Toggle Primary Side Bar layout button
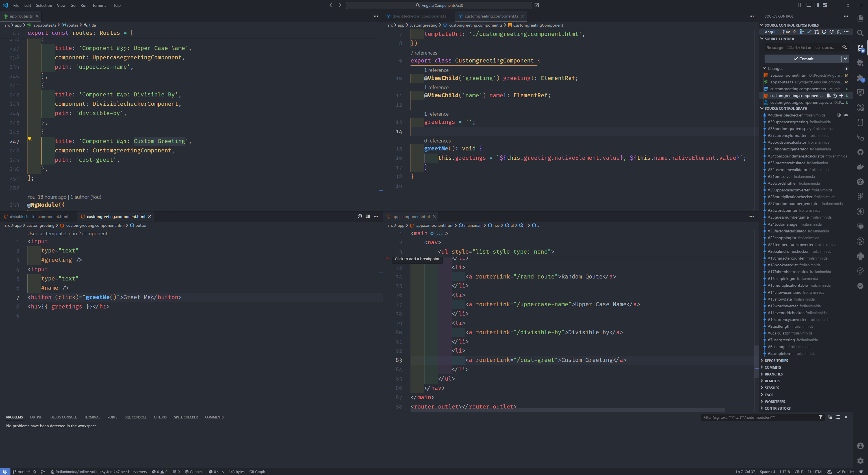Screen dimensions: 868x475 [x=801, y=5]
